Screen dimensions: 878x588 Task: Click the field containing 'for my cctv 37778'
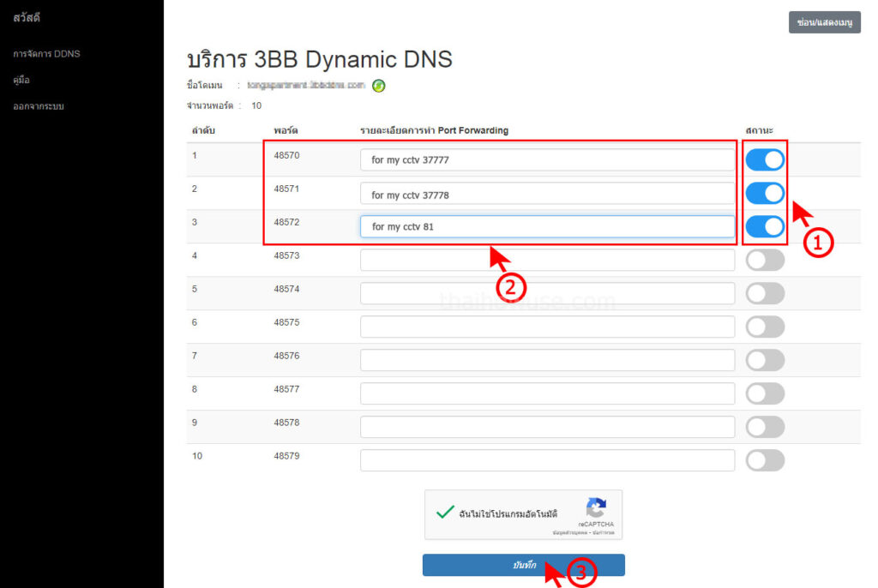tap(547, 194)
